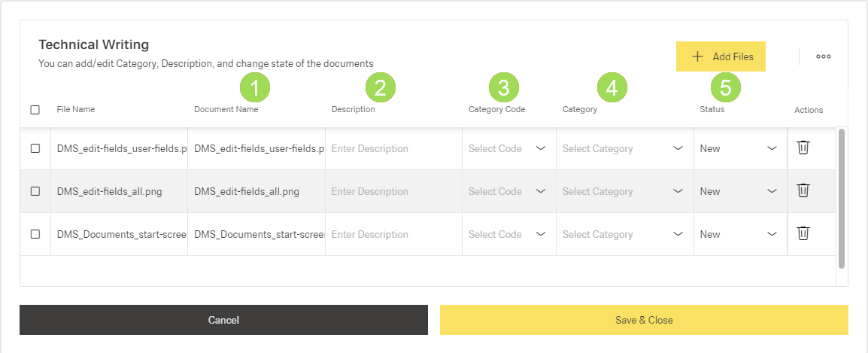The width and height of the screenshot is (868, 353).
Task: Open the three-dots more options menu
Action: point(824,56)
